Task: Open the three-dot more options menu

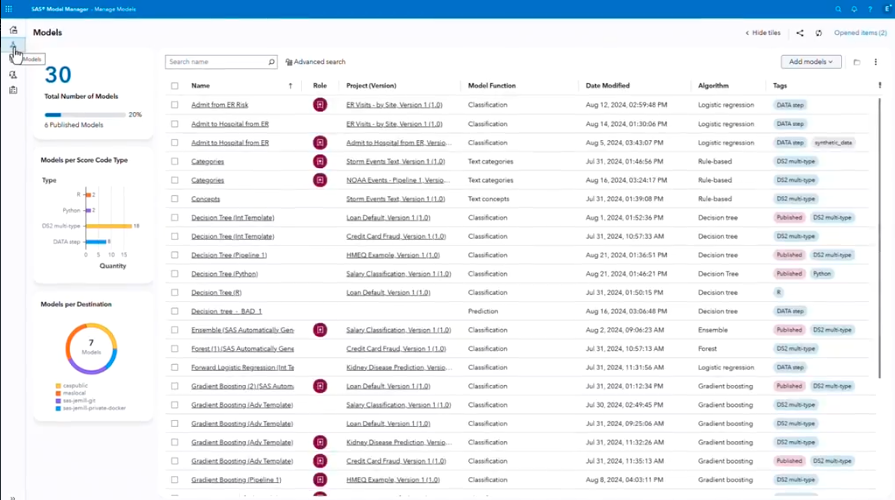Action: click(x=875, y=62)
